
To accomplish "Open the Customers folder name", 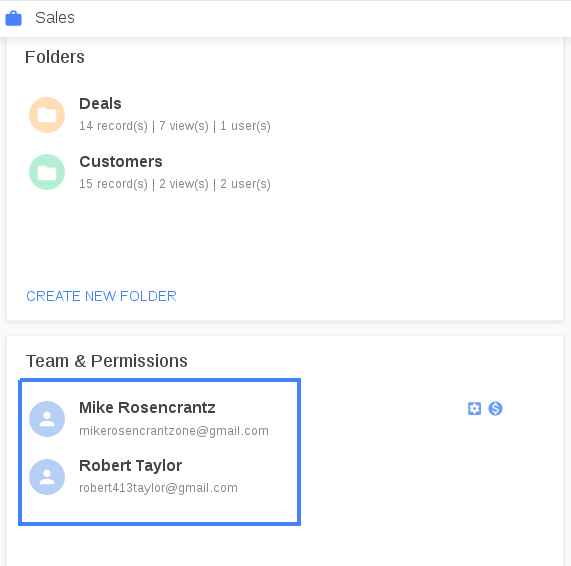I will [121, 162].
